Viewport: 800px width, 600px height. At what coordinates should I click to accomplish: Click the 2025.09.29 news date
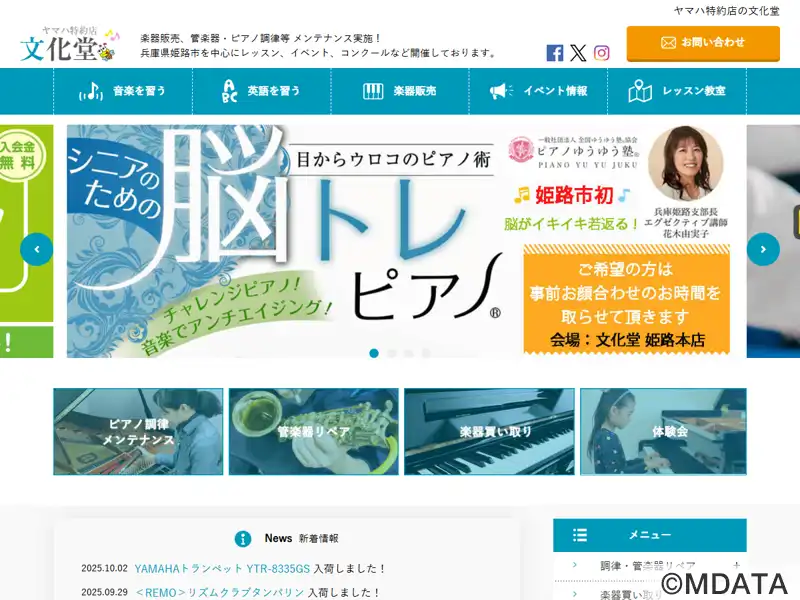point(105,592)
